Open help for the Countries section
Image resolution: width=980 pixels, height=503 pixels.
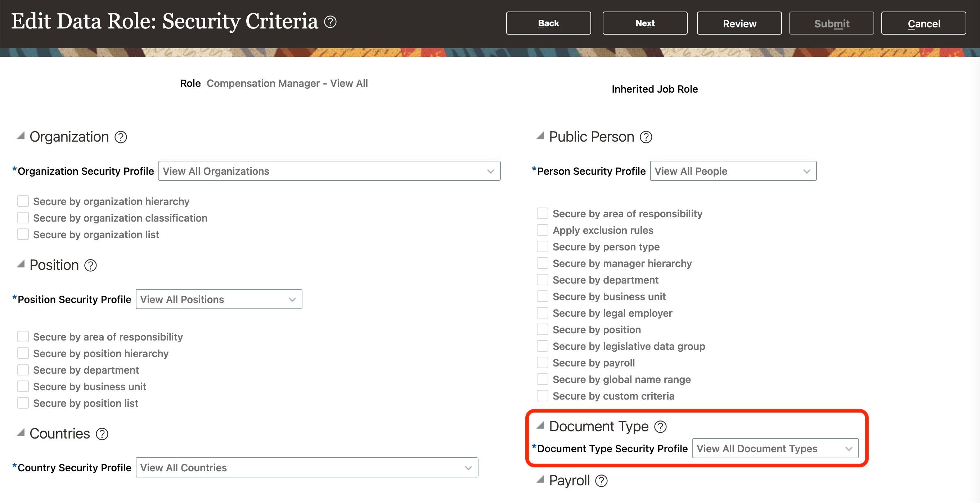point(102,434)
